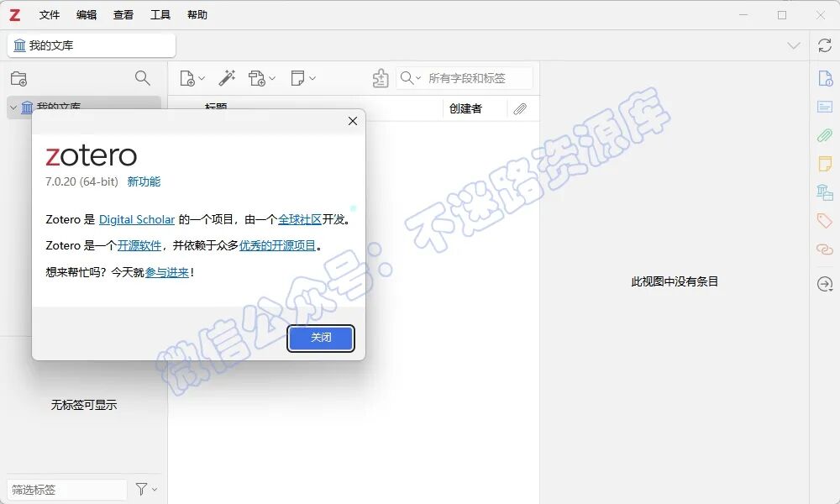
Task: Click the Zotero Z logo icon
Action: (x=15, y=15)
